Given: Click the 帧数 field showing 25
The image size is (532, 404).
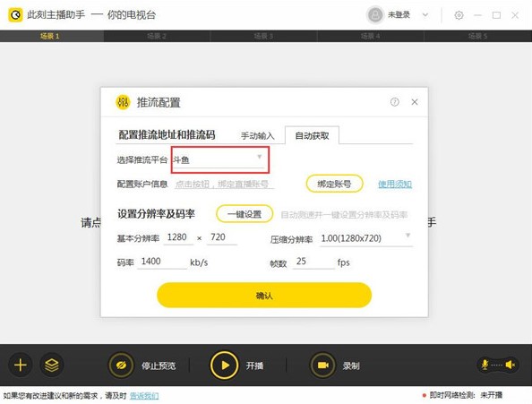Looking at the screenshot, I should pyautogui.click(x=313, y=262).
